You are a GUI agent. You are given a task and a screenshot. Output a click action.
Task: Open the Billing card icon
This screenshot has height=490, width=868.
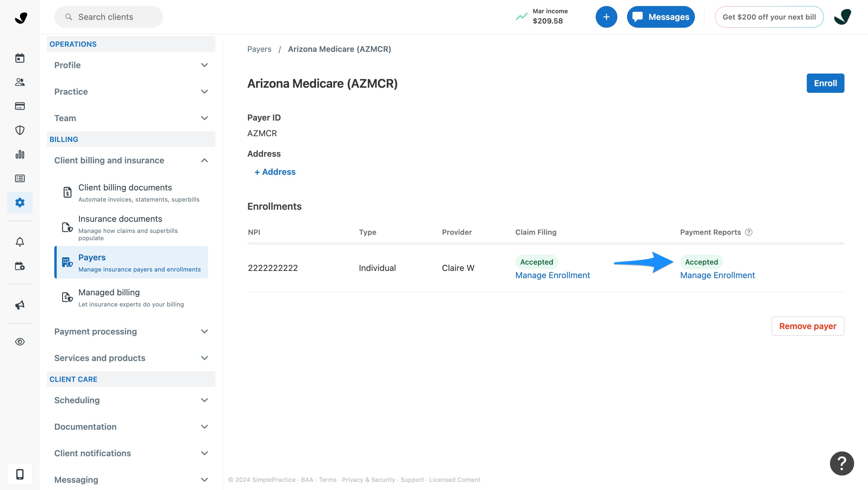click(x=20, y=106)
